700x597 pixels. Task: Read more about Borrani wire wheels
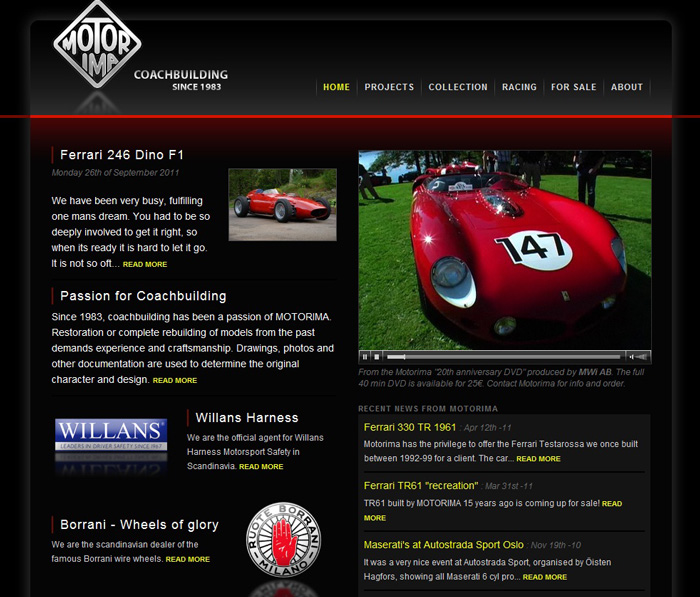click(188, 559)
